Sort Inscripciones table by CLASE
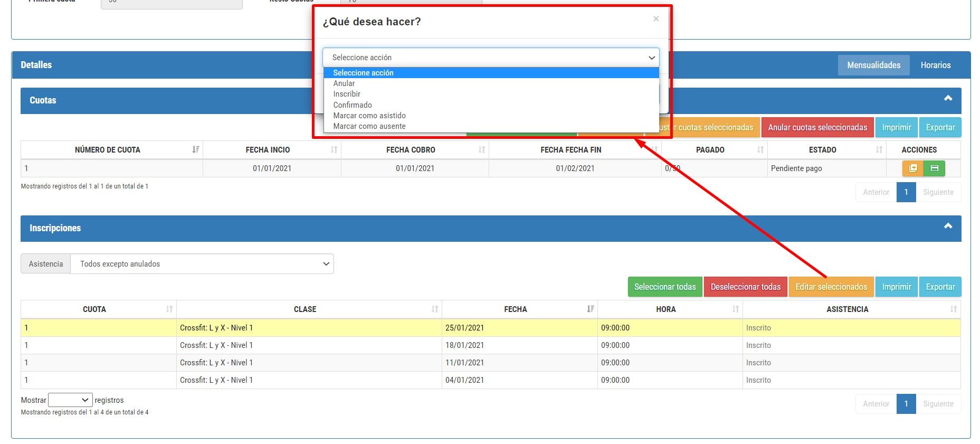This screenshot has height=444, width=980. click(309, 309)
